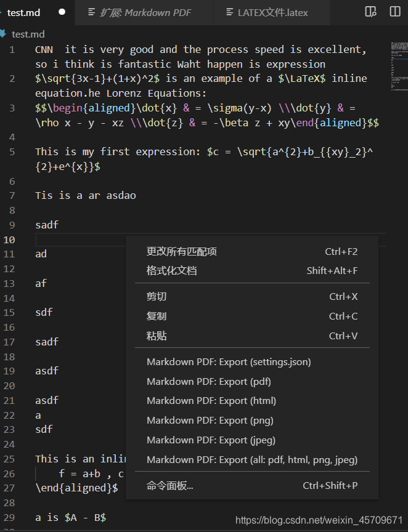Select 复制 in the context menu
The width and height of the screenshot is (408, 532).
[251, 316]
